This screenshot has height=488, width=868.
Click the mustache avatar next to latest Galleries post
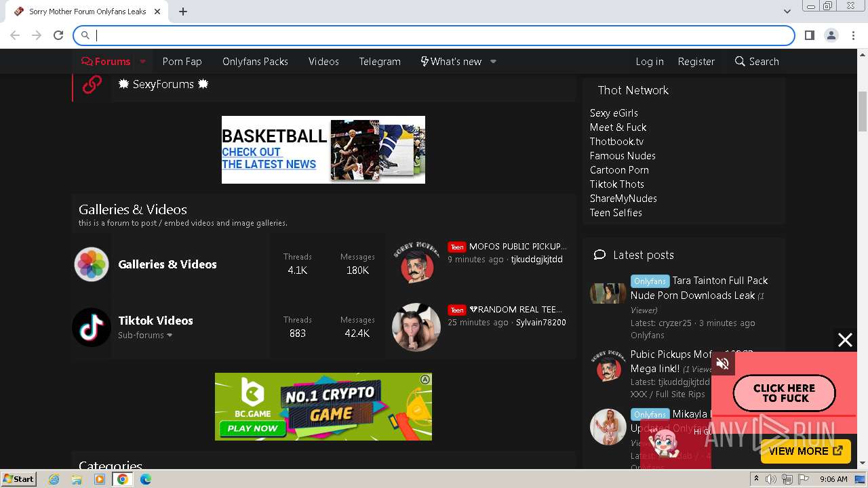point(416,264)
